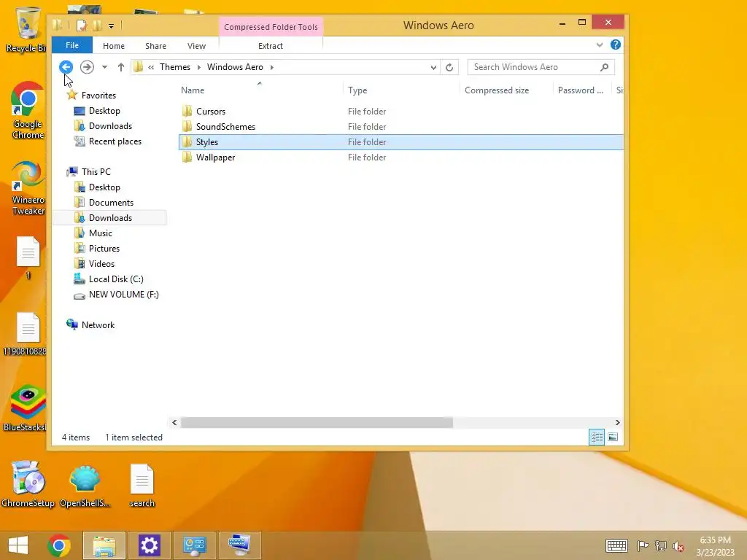This screenshot has height=560, width=747.
Task: Click Winaero Tweaker desktop shortcut
Action: (28, 188)
